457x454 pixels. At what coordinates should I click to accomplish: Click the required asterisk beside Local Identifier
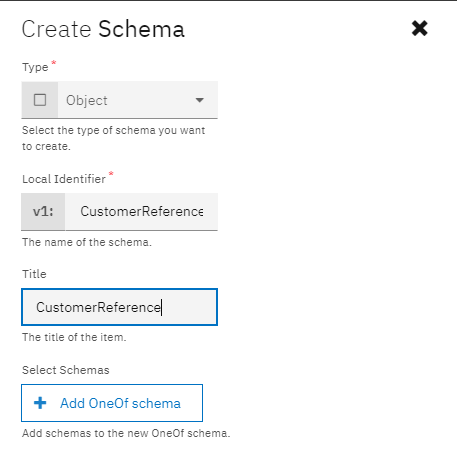(x=111, y=174)
